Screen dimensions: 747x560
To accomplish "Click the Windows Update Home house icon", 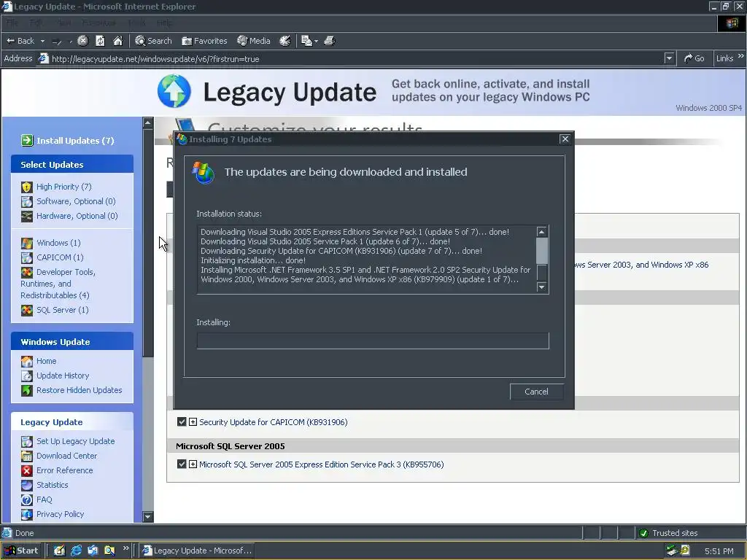I will 27,361.
